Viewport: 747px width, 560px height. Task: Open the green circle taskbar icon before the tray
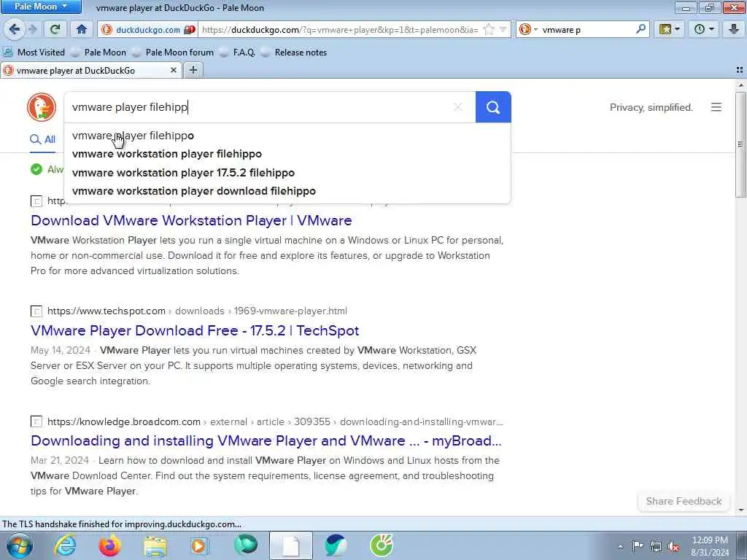pyautogui.click(x=381, y=545)
